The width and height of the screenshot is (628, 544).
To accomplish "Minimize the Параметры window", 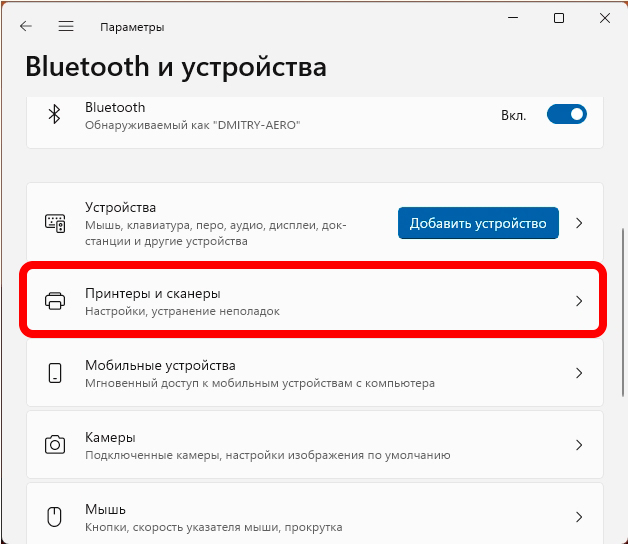I will pos(513,18).
